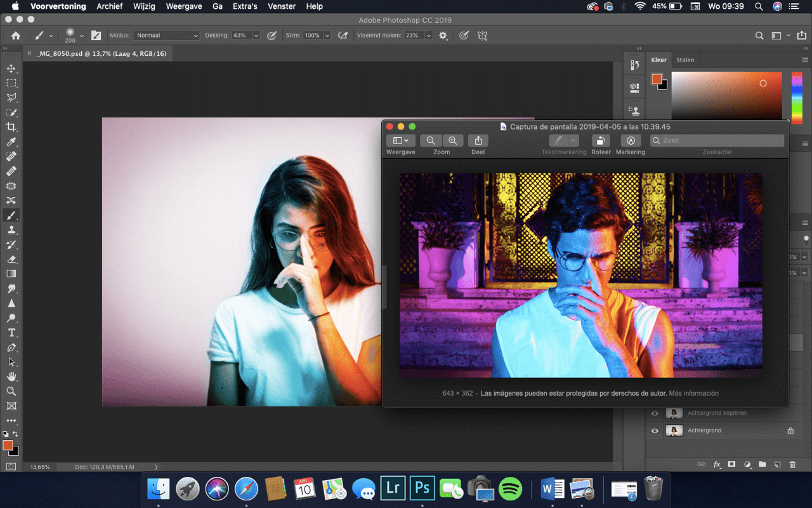The height and width of the screenshot is (508, 812).
Task: Click the Deel share button in Preview
Action: point(478,140)
